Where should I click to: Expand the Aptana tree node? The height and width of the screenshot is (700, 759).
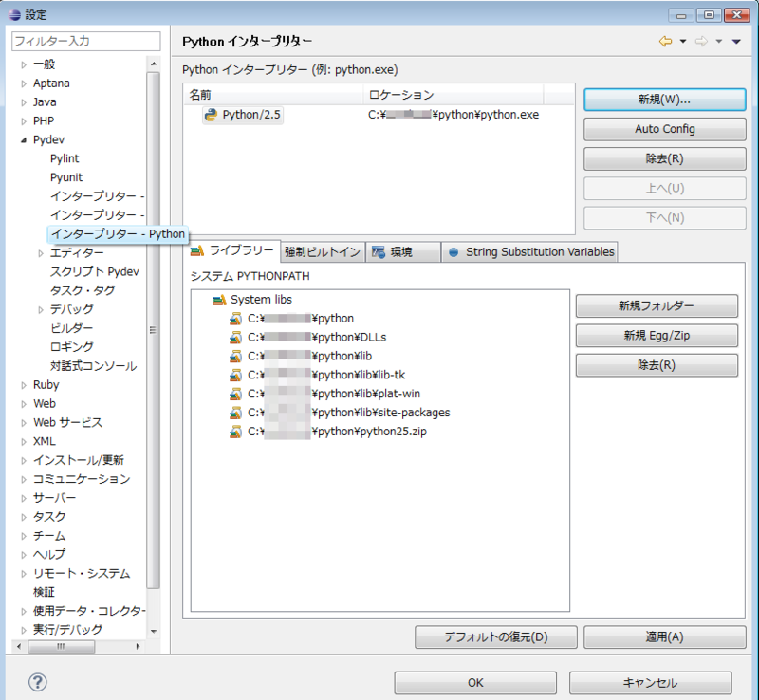[x=23, y=83]
